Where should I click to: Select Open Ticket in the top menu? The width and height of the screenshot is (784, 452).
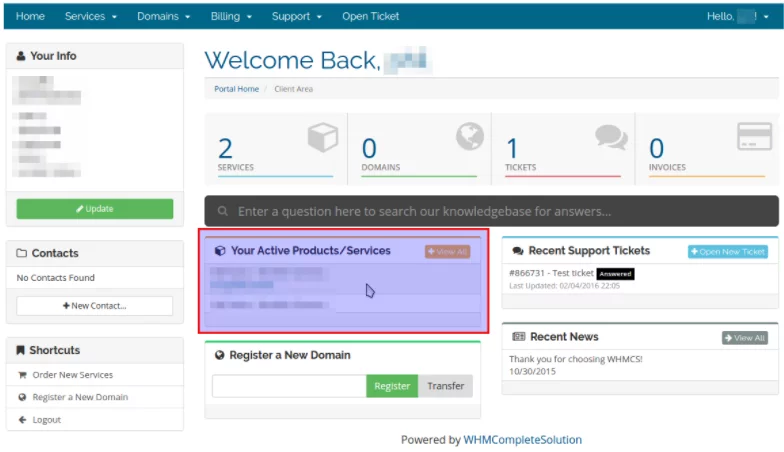coord(370,16)
